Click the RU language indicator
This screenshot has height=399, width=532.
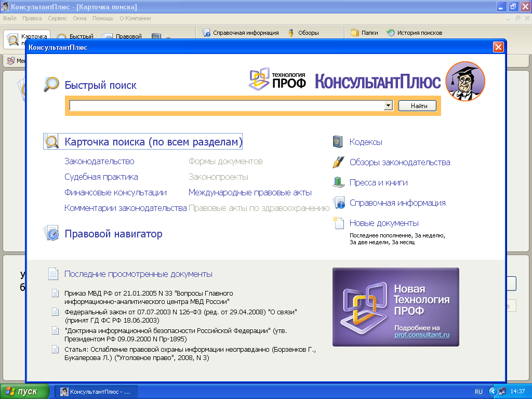coord(478,392)
